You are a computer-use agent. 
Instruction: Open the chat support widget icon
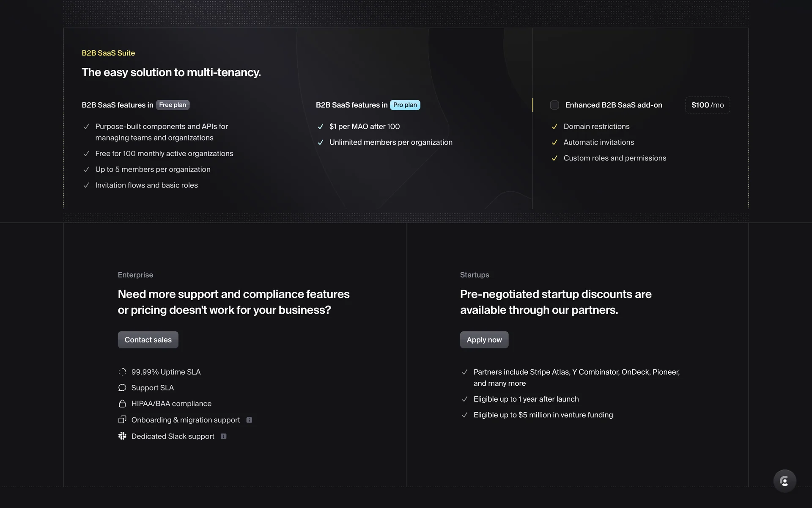point(785,481)
